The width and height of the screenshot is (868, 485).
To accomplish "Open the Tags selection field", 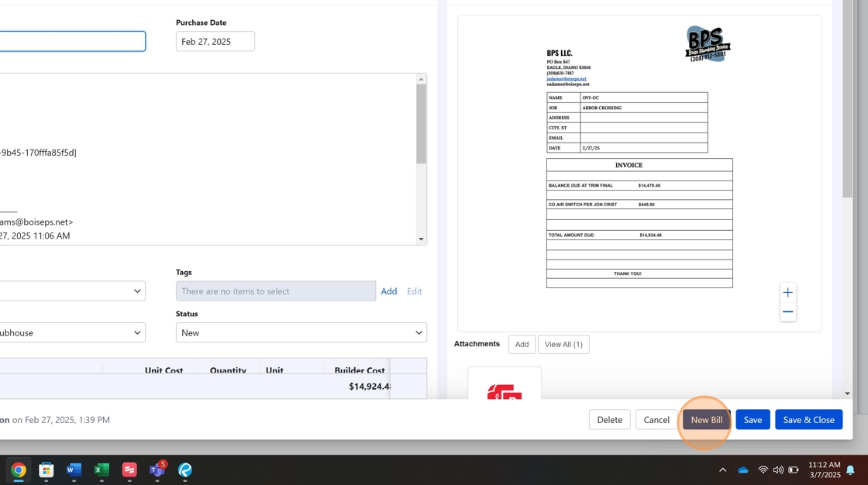I will (276, 291).
